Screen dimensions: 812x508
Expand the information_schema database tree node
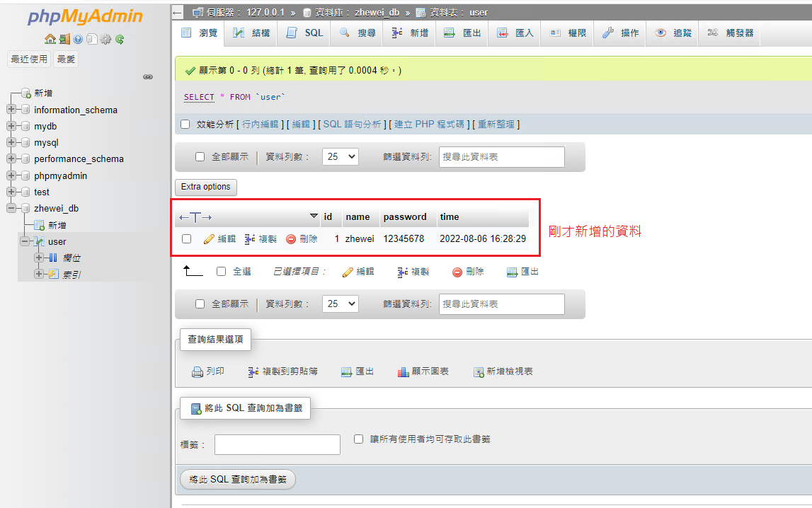(11, 110)
